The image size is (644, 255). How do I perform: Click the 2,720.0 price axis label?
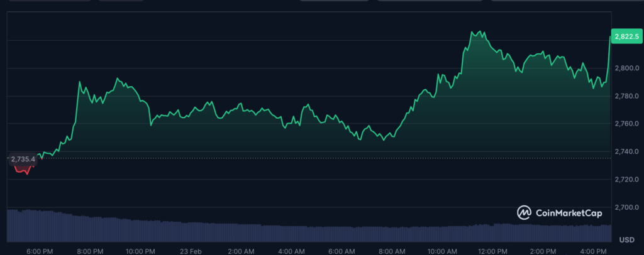[x=626, y=180]
